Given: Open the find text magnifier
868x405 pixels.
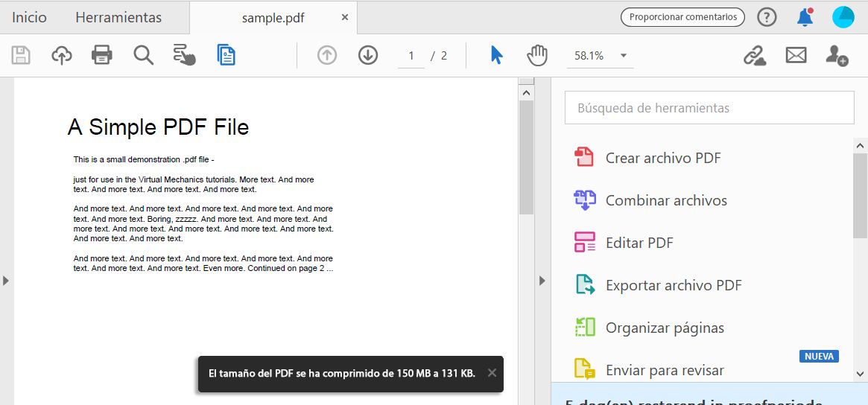Looking at the screenshot, I should point(143,55).
